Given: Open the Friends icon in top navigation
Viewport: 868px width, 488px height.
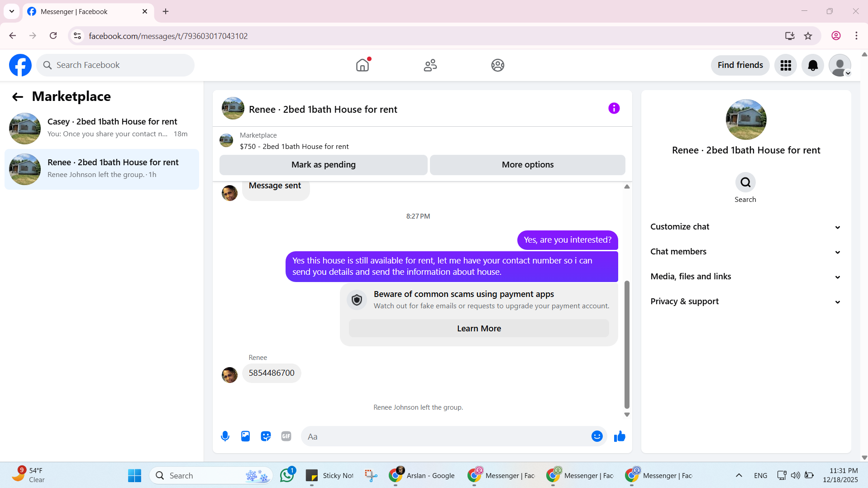Looking at the screenshot, I should click(x=430, y=65).
